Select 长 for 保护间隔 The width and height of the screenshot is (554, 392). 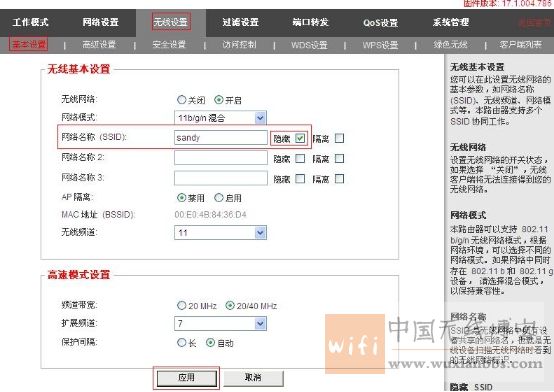pos(182,343)
